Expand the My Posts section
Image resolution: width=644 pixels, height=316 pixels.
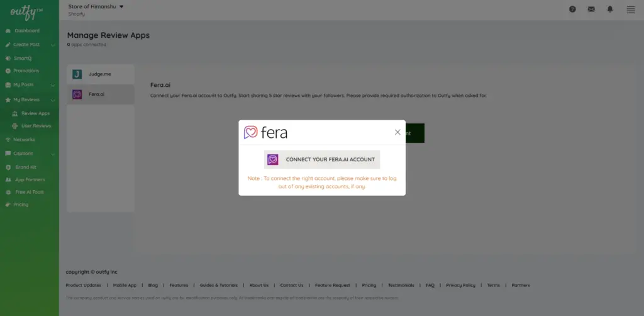pos(53,84)
